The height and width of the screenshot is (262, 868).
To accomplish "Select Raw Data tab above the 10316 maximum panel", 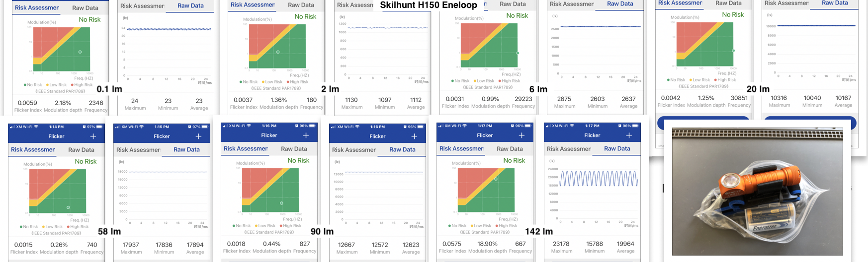I will tap(835, 3).
